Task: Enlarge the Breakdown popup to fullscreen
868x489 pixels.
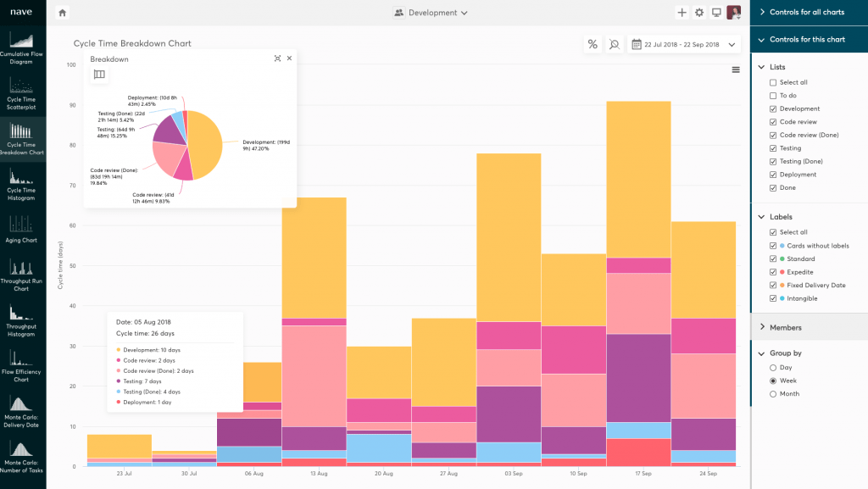Action: pos(276,59)
